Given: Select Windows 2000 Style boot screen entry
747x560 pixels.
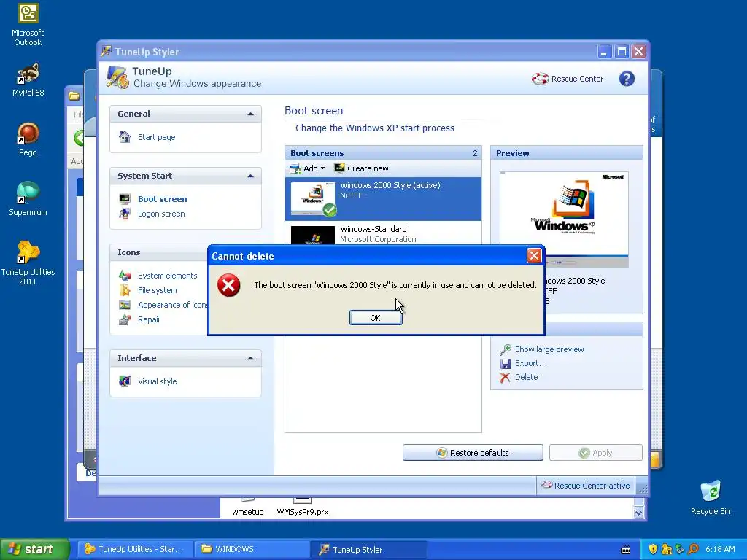Looking at the screenshot, I should click(383, 199).
